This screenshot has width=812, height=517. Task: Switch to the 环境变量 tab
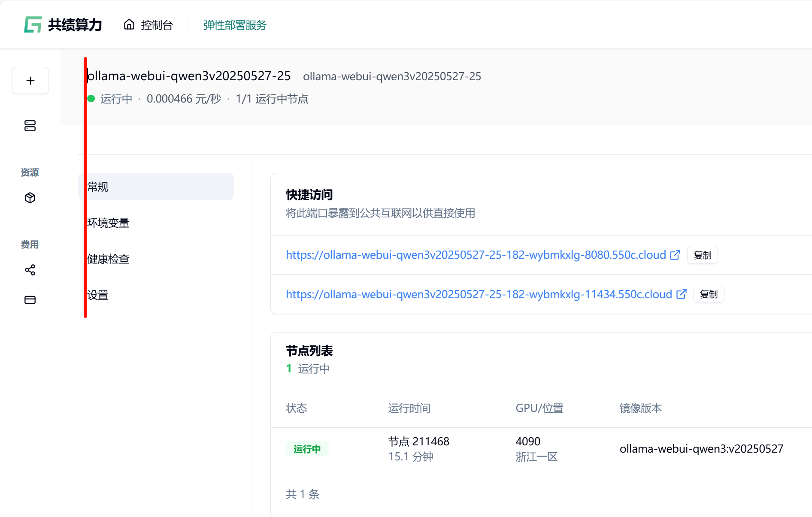pyautogui.click(x=108, y=223)
